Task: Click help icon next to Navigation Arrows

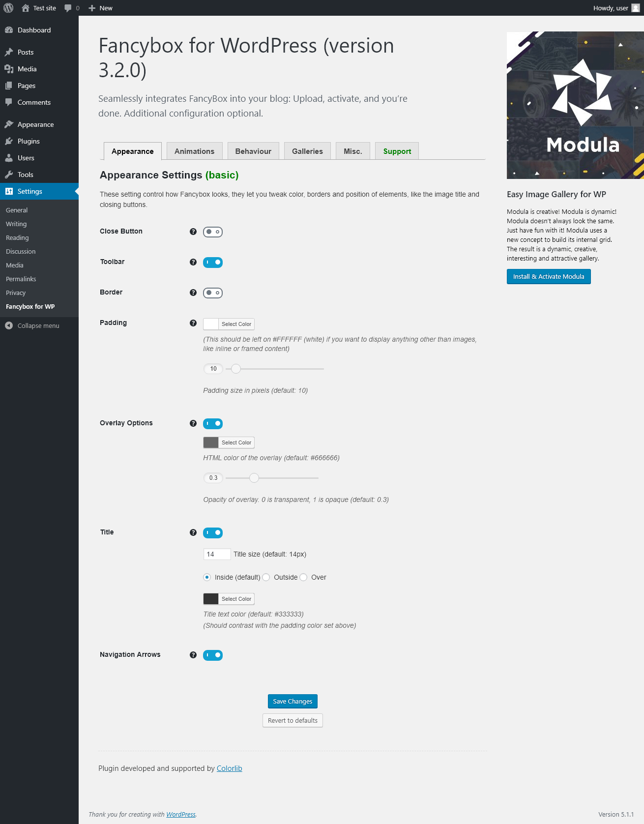Action: click(193, 655)
